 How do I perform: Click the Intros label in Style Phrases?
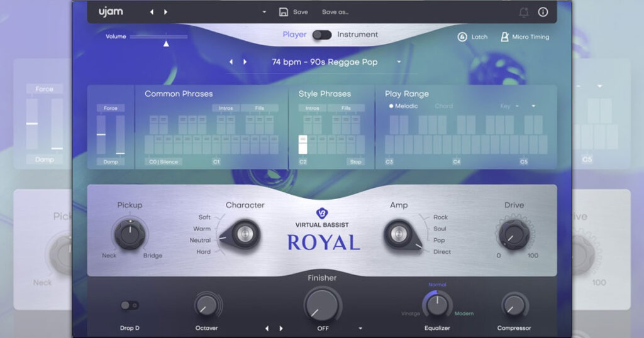pos(312,108)
